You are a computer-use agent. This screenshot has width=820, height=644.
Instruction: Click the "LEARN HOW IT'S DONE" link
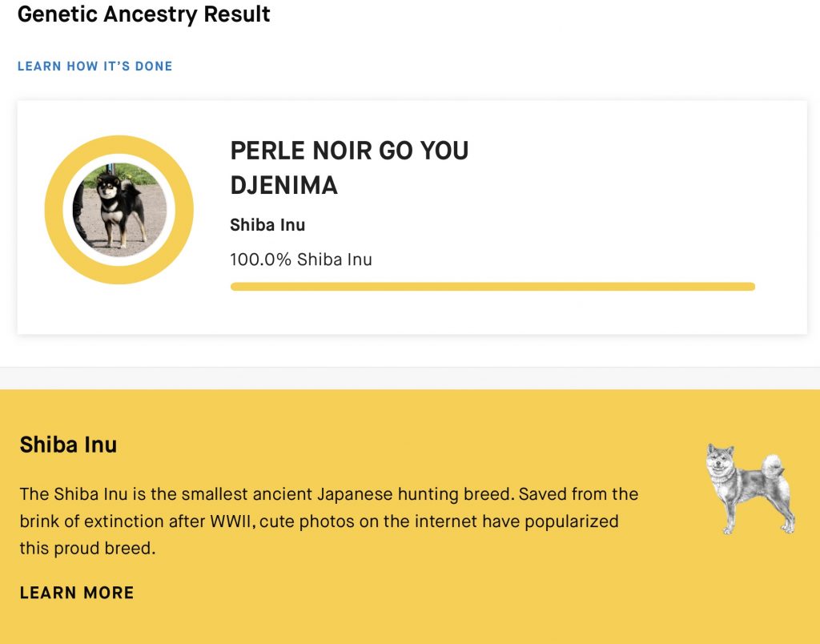95,66
